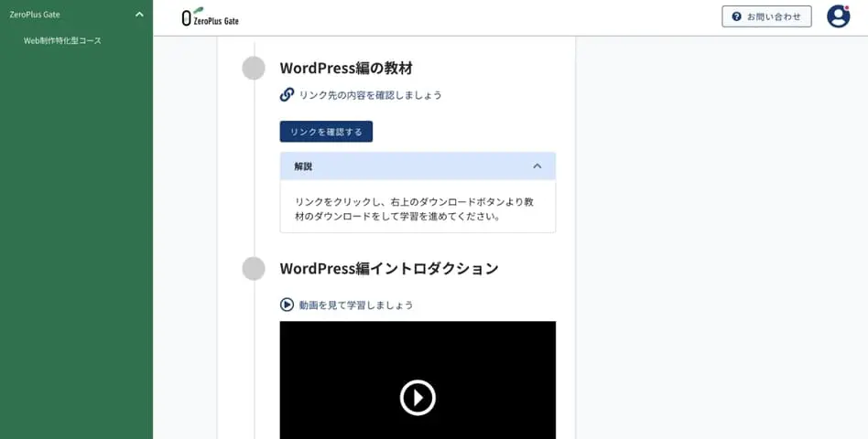Click the WordPress編の教材 heading
This screenshot has height=439, width=868.
click(346, 68)
